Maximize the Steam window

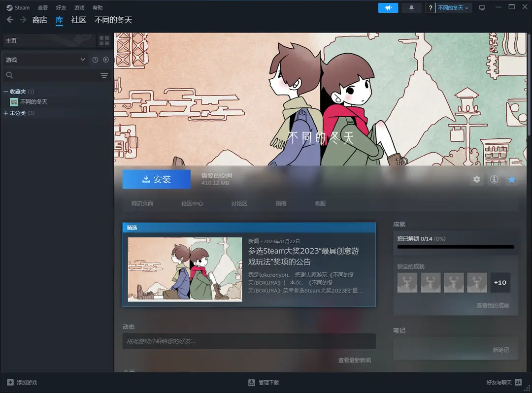click(x=512, y=7)
